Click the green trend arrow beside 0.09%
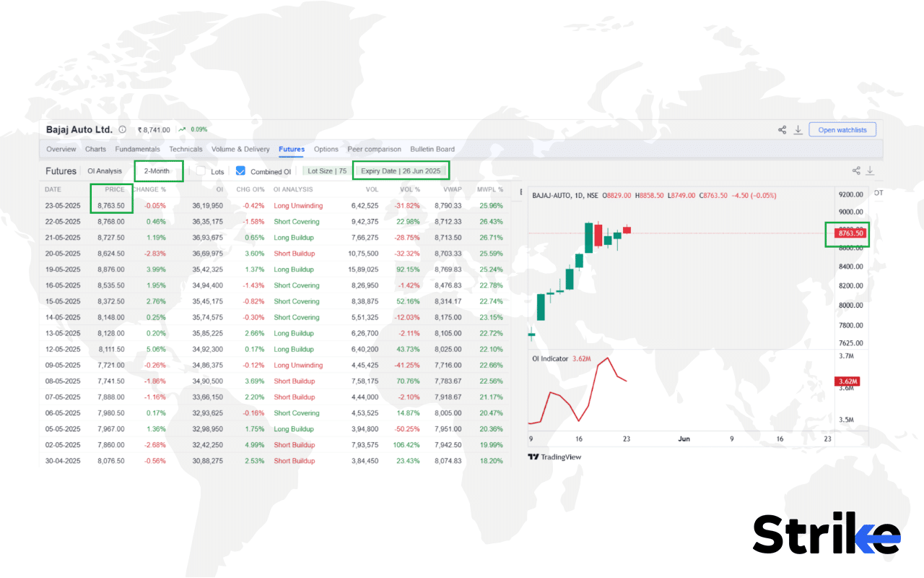This screenshot has height=578, width=924. tap(181, 129)
